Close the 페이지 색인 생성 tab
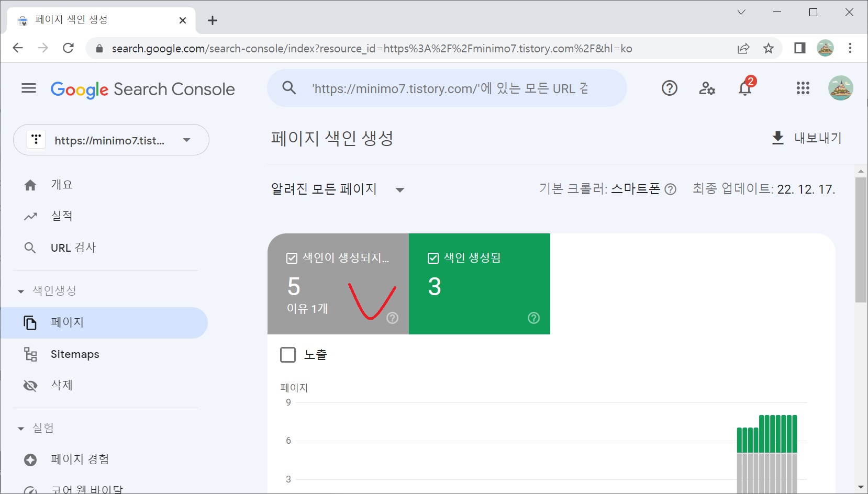Viewport: 868px width, 494px height. (x=183, y=20)
